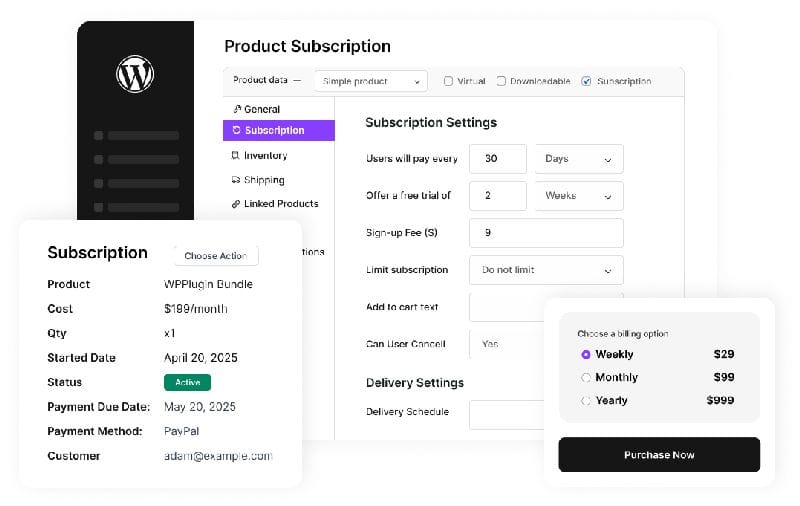The image size is (800, 506).
Task: Open the Shipping tab
Action: tap(279, 180)
